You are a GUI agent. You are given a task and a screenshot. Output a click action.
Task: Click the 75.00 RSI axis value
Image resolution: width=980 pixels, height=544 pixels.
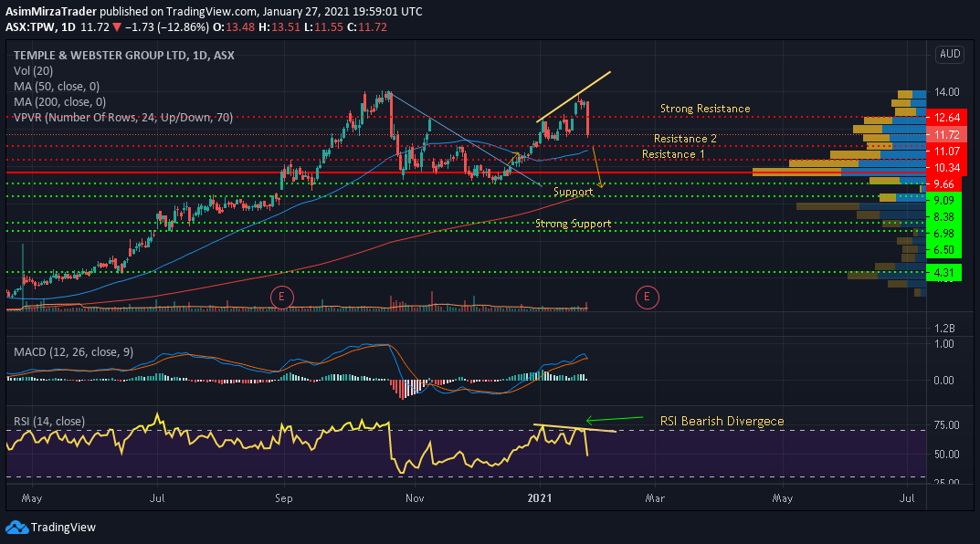coord(946,425)
